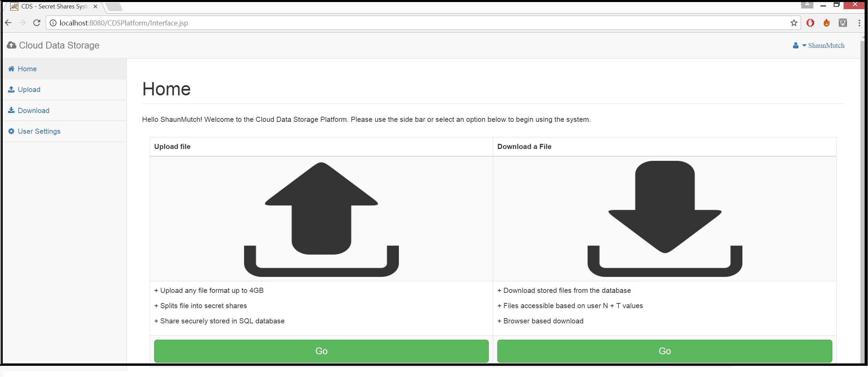Open User Settings via the gear icon
Screen dimensions: 868x377
tap(11, 131)
